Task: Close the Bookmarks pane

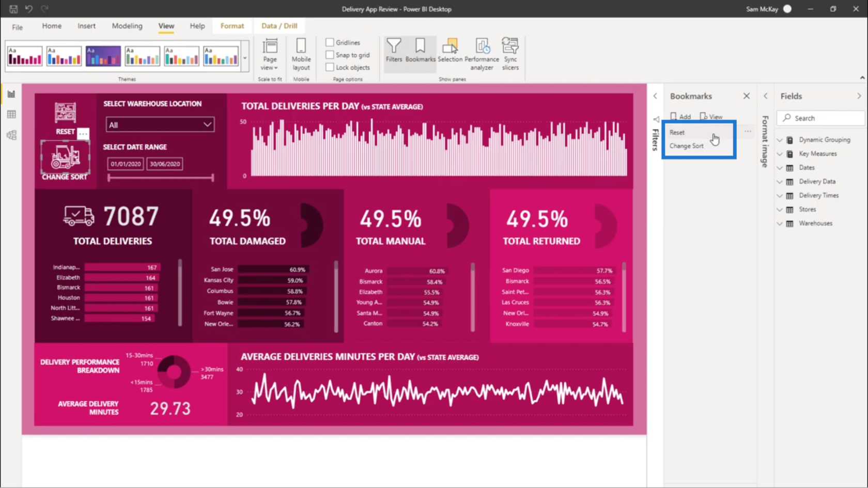Action: [x=747, y=96]
